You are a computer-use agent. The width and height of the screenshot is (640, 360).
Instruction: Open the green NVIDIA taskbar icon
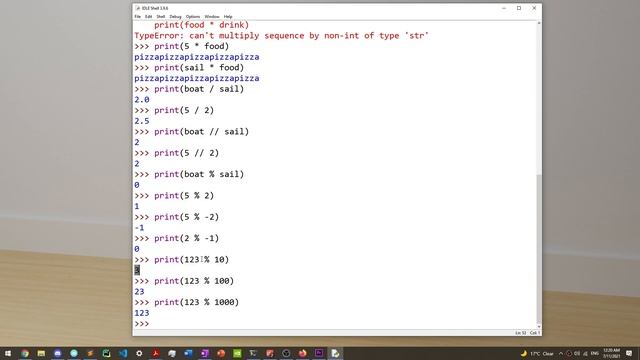pos(237,353)
